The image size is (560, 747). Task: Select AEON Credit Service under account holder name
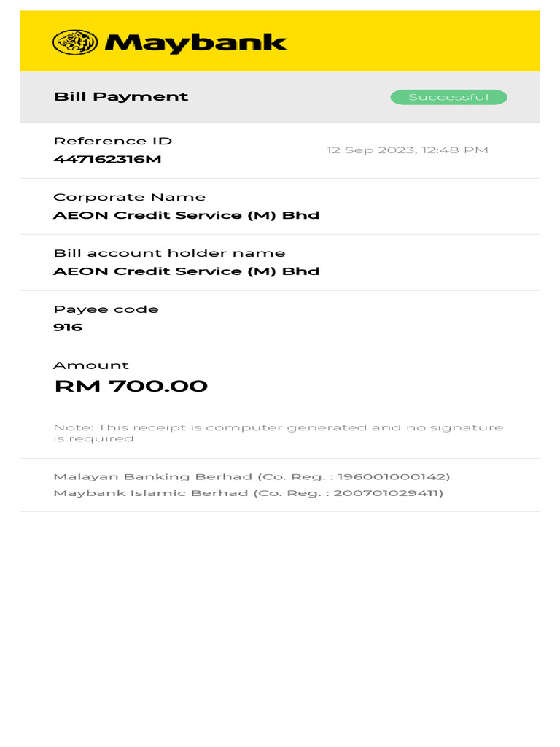click(x=186, y=271)
